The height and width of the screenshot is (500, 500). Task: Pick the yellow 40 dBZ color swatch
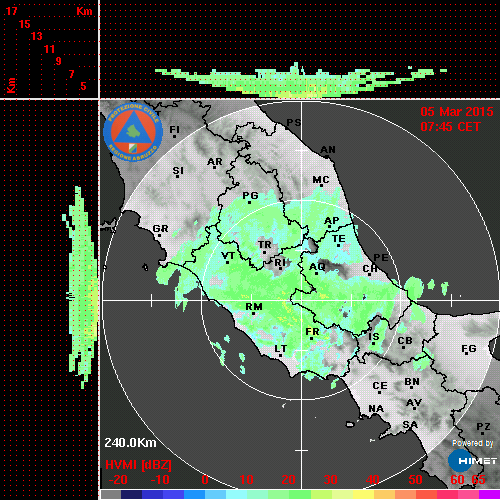point(363,494)
